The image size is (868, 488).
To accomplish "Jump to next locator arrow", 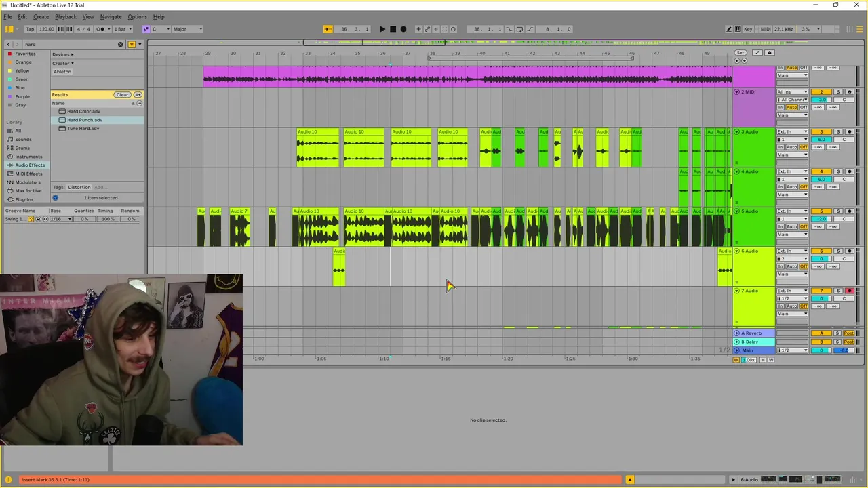I will (744, 61).
